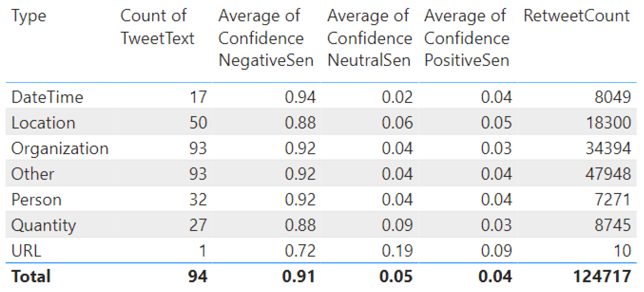Select the 0.19 neutral sentiment value
This screenshot has width=644, height=292.
[397, 250]
